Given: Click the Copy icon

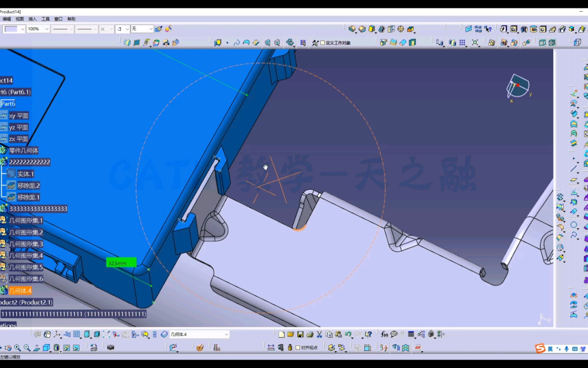Looking at the screenshot, I should 329,334.
